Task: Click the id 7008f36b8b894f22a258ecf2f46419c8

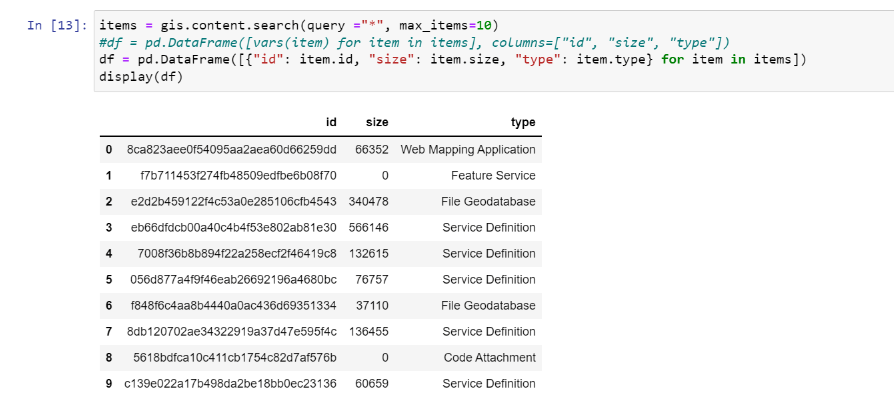Action: (237, 253)
